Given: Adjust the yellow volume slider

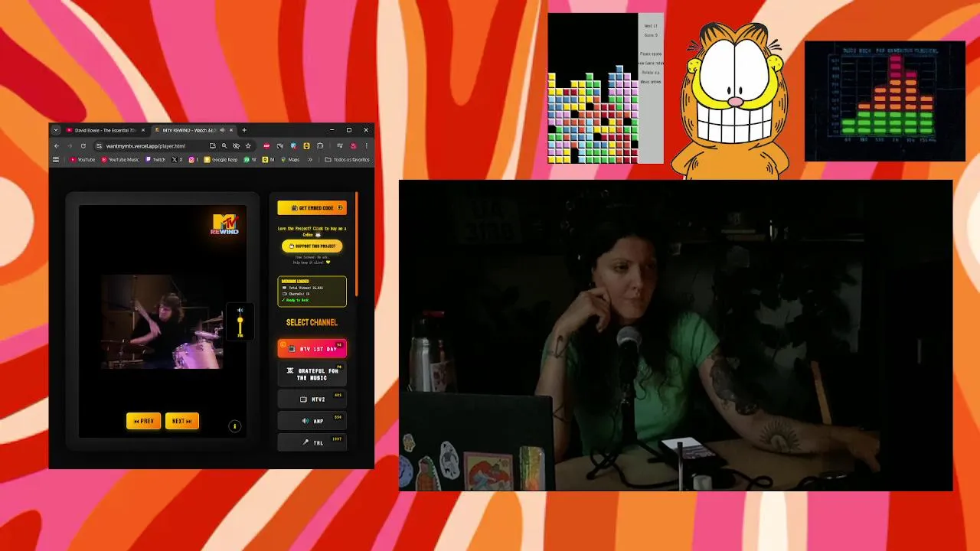Looking at the screenshot, I should pyautogui.click(x=240, y=327).
